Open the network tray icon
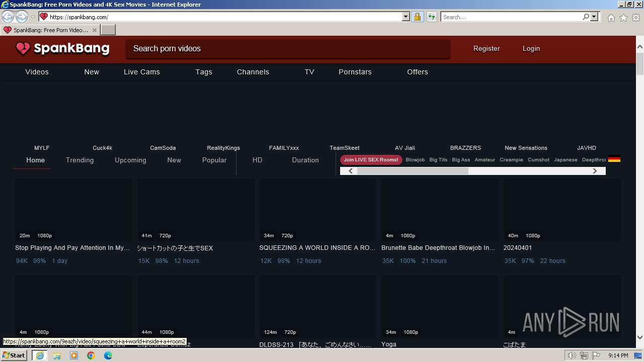Viewport: 644px width, 362px height. click(584, 355)
